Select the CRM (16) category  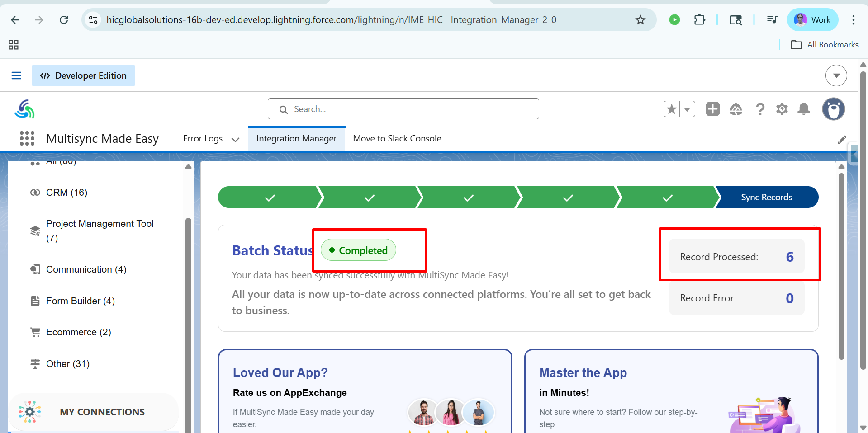[66, 193]
